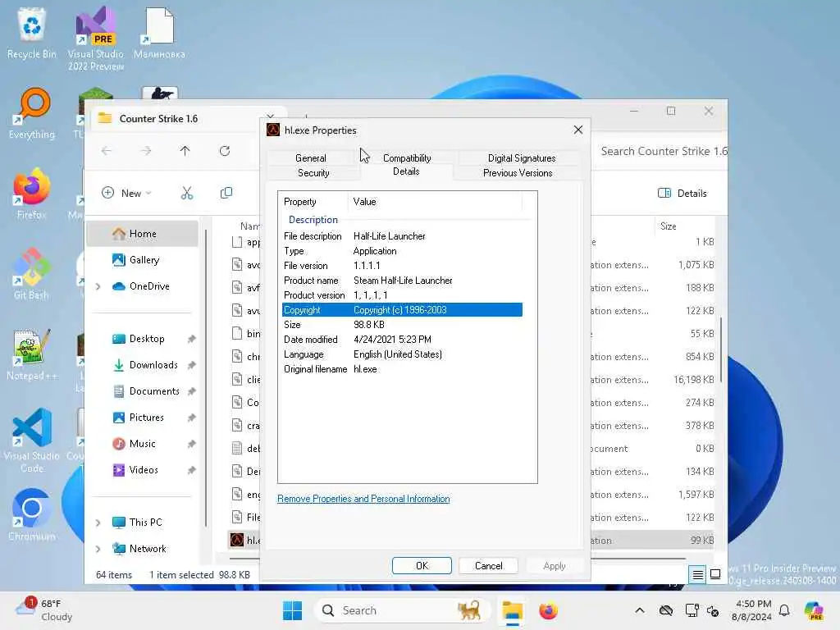Open Chromium desktop shortcut
This screenshot has width=840, height=630.
[x=32, y=514]
